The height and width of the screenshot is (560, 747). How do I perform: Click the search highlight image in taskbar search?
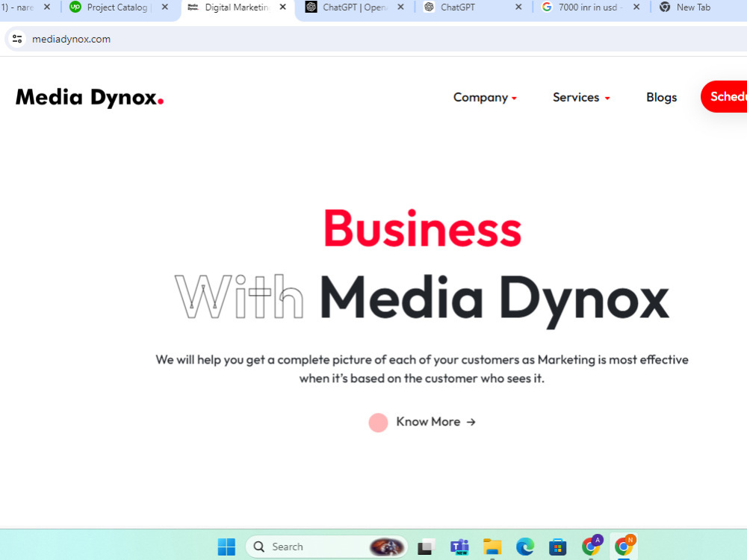pos(386,547)
